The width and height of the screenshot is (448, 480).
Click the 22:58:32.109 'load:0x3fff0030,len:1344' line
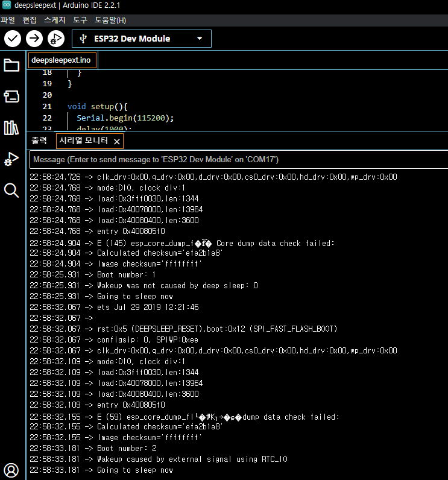[114, 372]
